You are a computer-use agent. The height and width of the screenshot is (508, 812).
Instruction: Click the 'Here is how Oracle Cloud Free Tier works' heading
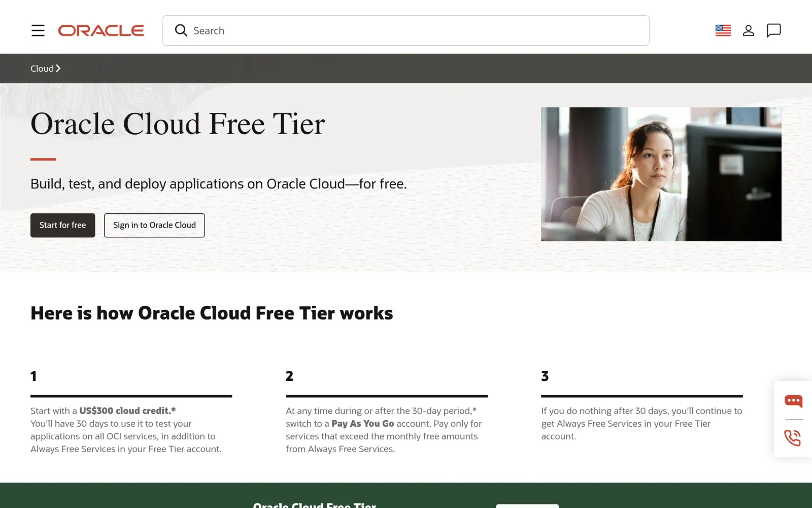[212, 313]
